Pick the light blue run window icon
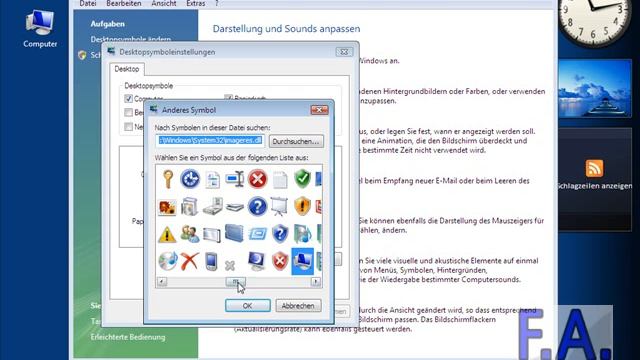This screenshot has width=640, height=360. pyautogui.click(x=258, y=234)
